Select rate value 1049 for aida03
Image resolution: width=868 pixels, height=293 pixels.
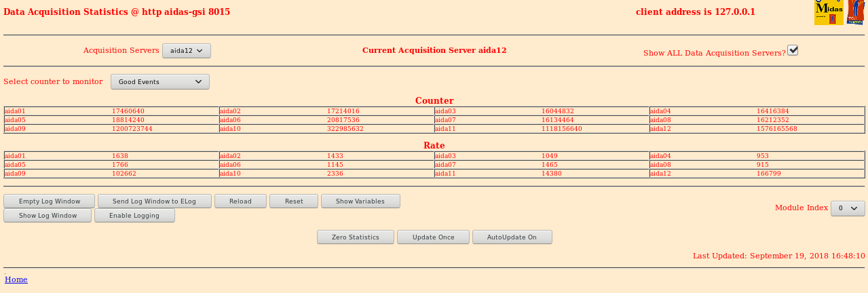[550, 156]
